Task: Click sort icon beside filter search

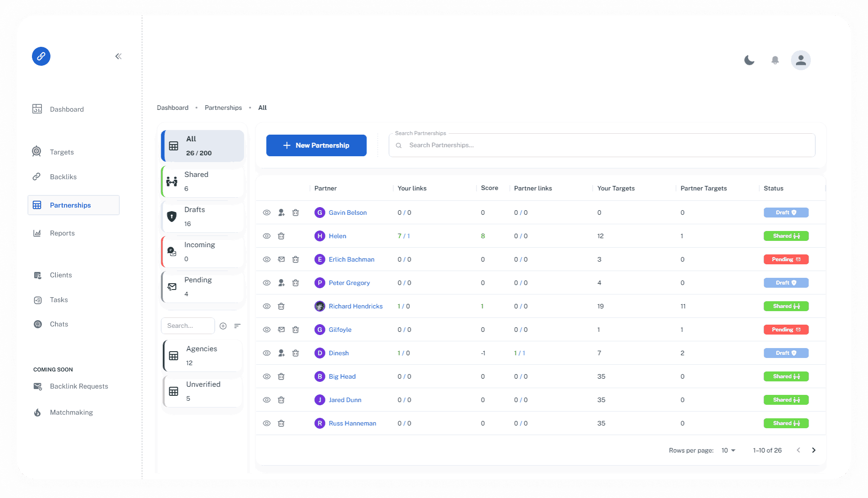Action: (x=237, y=326)
